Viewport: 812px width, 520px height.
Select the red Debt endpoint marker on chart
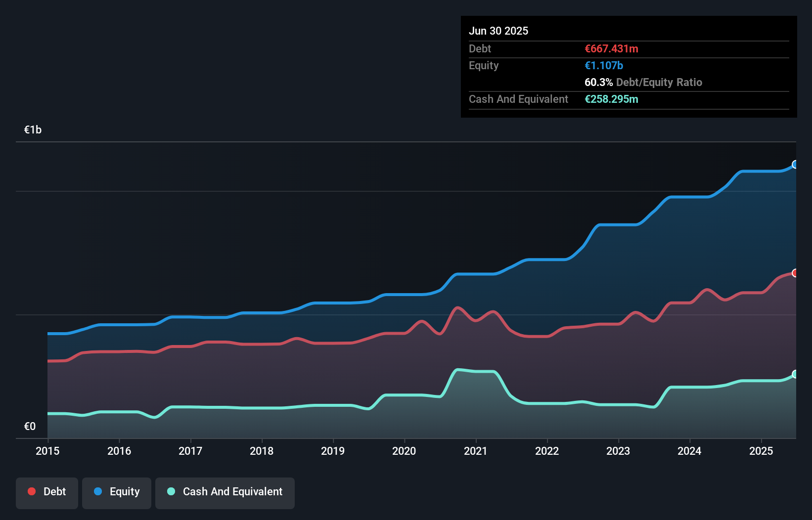[x=795, y=273]
